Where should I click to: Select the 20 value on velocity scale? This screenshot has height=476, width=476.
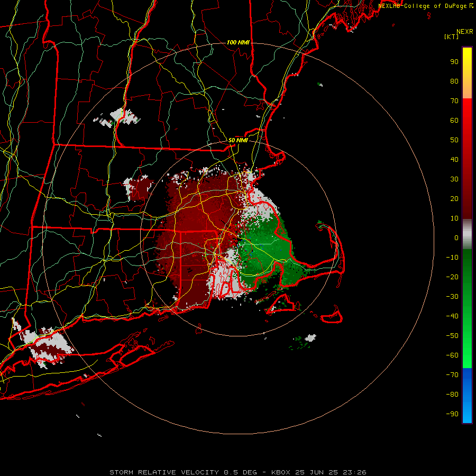click(454, 198)
